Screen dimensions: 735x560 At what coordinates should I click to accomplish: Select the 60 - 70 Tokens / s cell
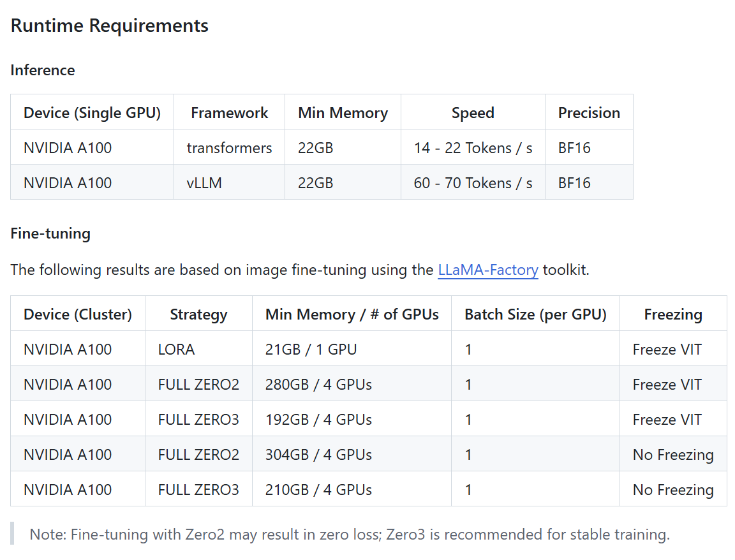[x=473, y=183]
